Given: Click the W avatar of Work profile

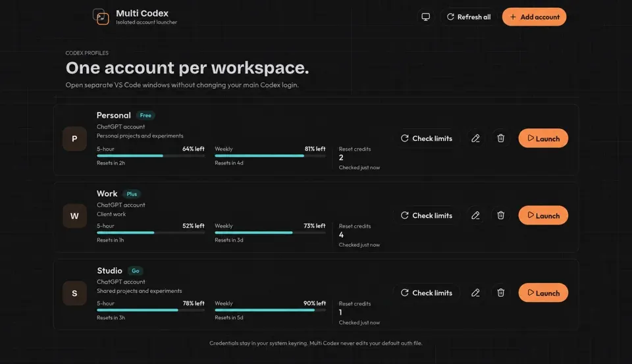Looking at the screenshot, I should click(74, 216).
